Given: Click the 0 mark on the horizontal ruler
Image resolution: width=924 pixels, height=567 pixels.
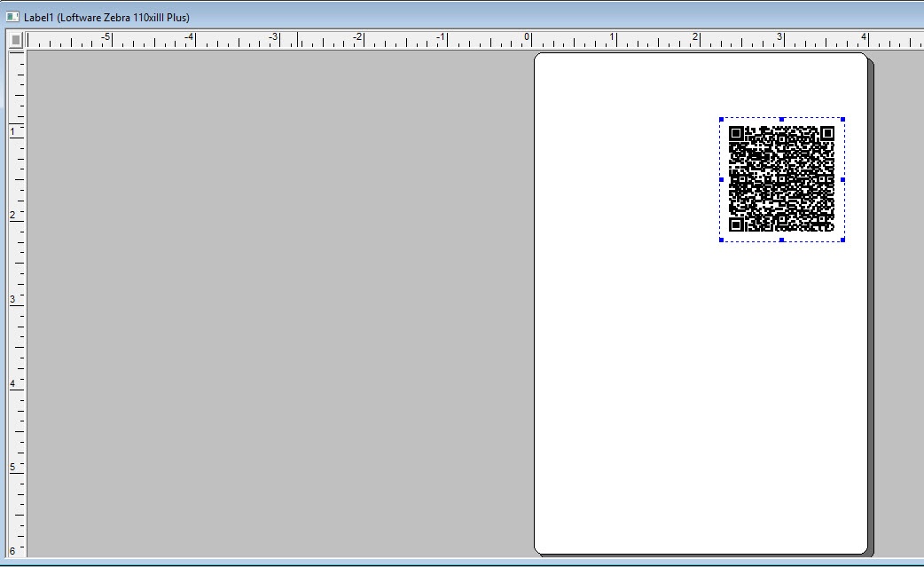Looking at the screenshot, I should point(527,37).
